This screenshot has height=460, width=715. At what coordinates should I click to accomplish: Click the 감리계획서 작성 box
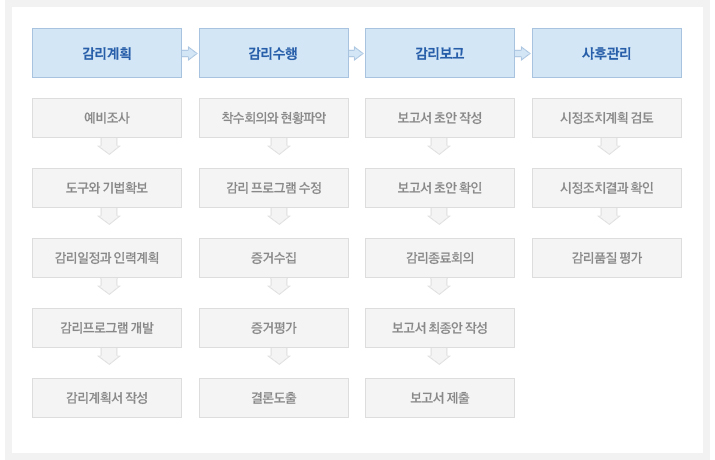coord(107,398)
